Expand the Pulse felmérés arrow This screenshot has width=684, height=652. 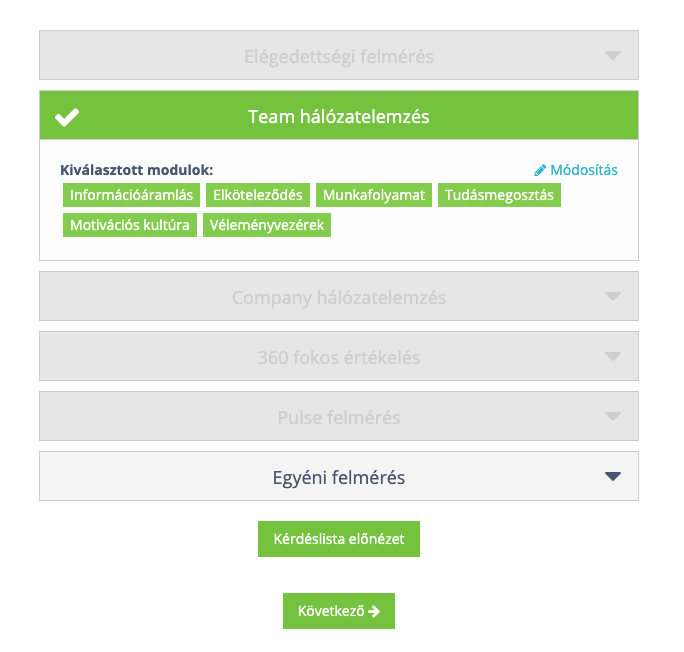click(613, 417)
